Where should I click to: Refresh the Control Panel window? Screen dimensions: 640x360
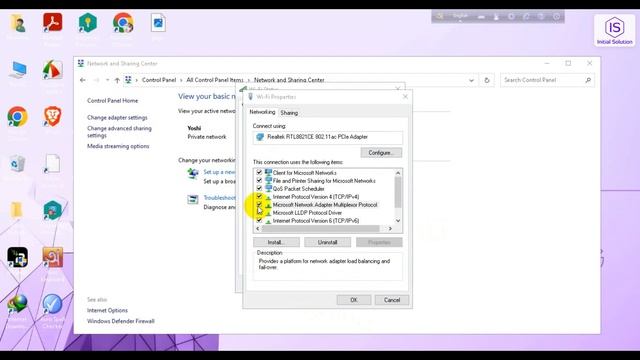pyautogui.click(x=487, y=80)
